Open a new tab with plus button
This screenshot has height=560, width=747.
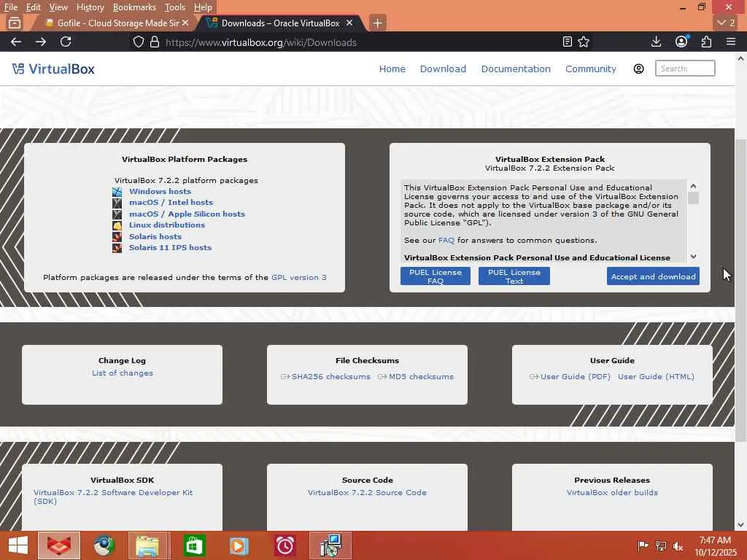tap(377, 23)
